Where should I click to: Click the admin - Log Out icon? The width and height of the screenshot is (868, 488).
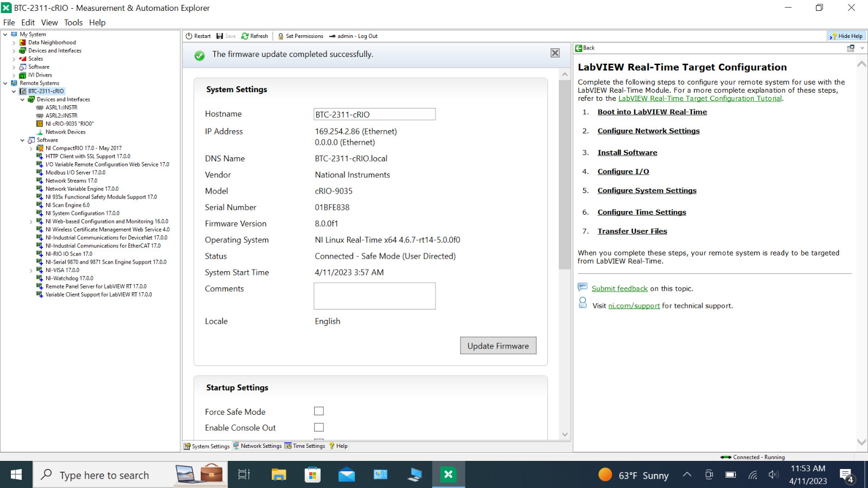pyautogui.click(x=332, y=36)
